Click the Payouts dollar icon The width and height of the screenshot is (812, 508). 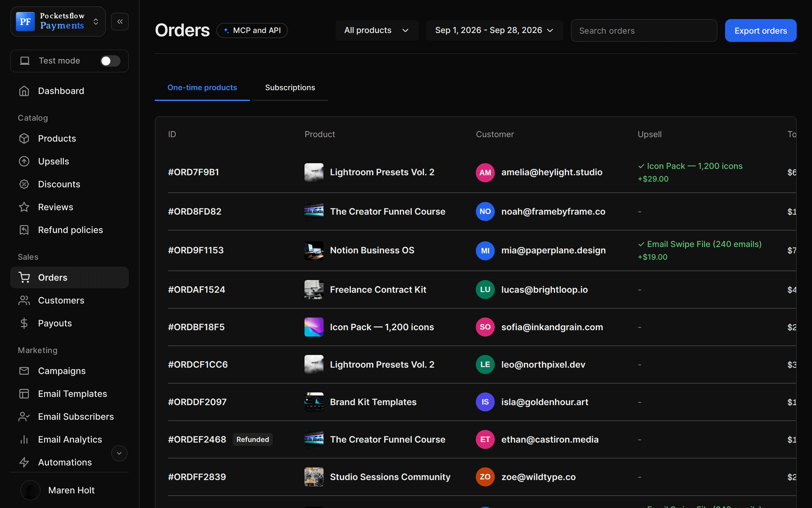(24, 323)
